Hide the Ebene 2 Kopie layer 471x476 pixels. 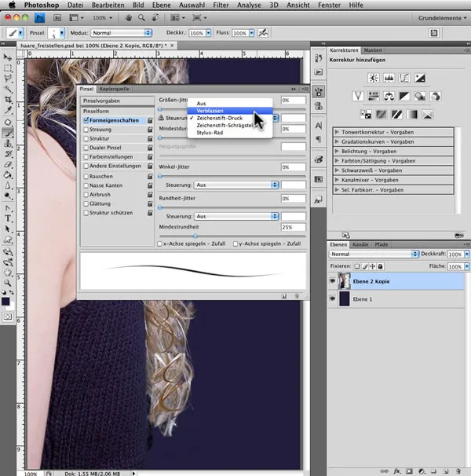334,280
